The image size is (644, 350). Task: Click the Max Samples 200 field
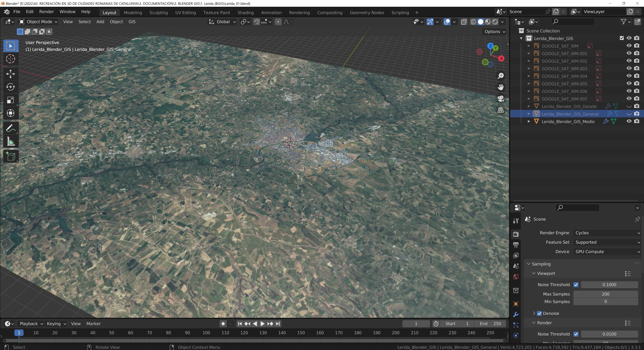tap(605, 294)
